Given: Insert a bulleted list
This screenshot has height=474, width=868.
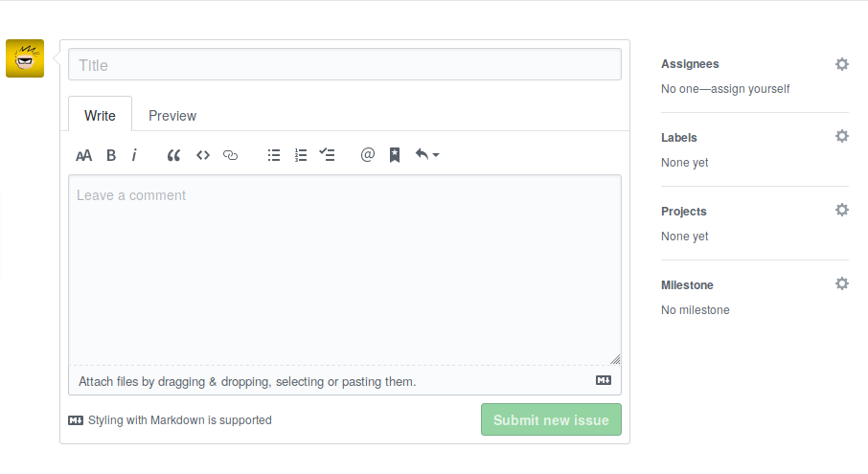Looking at the screenshot, I should pyautogui.click(x=274, y=155).
